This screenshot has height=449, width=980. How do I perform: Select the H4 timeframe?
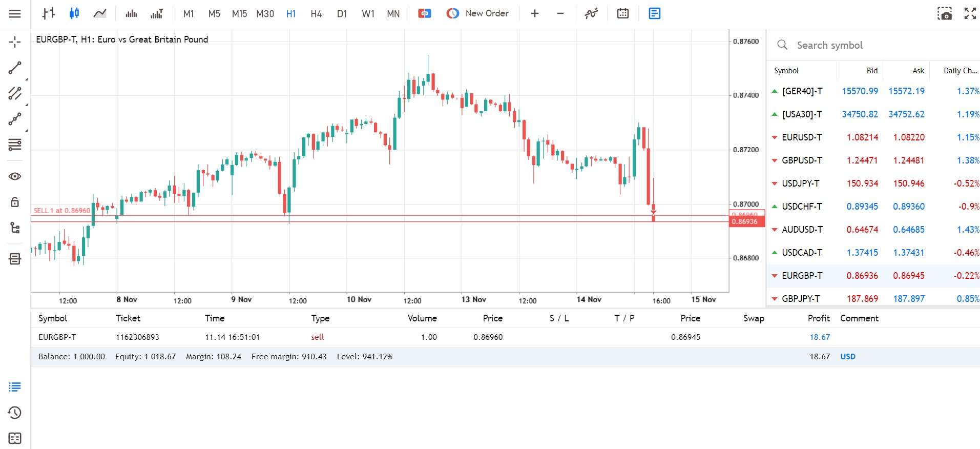click(x=316, y=14)
